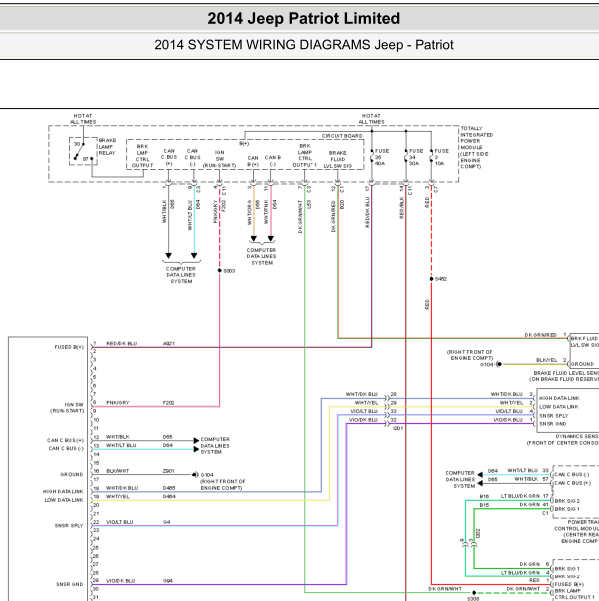Image resolution: width=599 pixels, height=601 pixels.
Task: Select WHT/YEL label at pin 19
Action: 118,496
